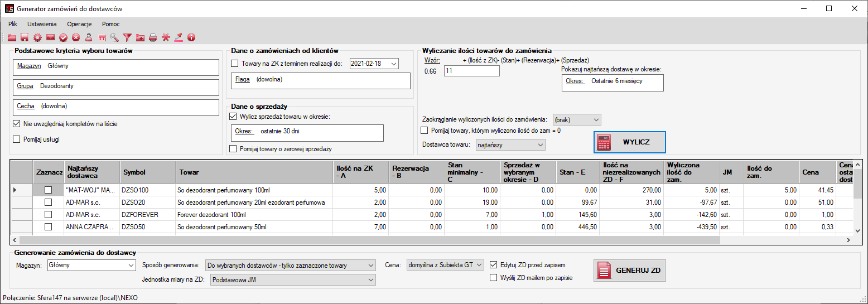The image size is (868, 304).
Task: Click the open folder toolbar icon
Action: click(12, 37)
